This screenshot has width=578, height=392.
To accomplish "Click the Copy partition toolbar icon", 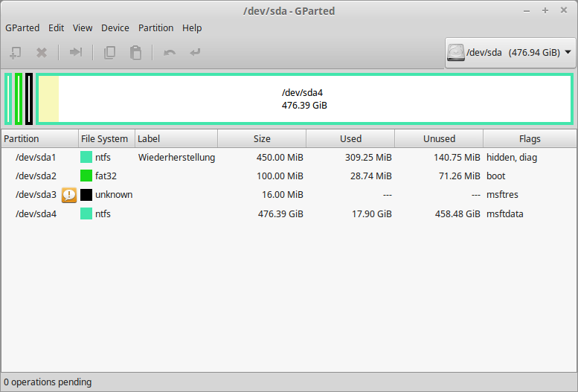I will pyautogui.click(x=109, y=53).
